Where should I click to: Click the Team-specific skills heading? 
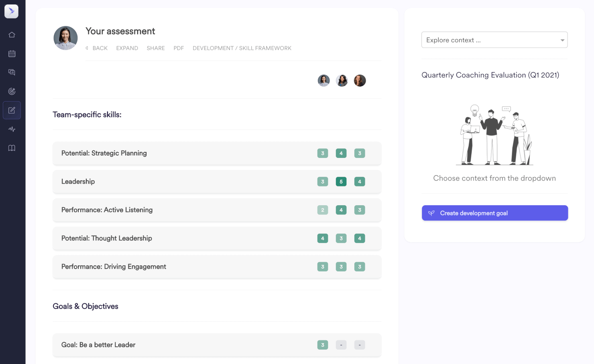click(87, 115)
